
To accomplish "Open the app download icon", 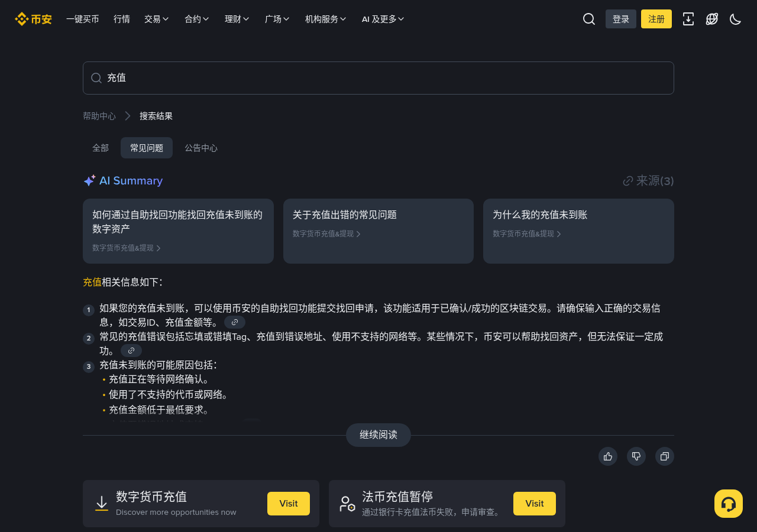I will (688, 19).
